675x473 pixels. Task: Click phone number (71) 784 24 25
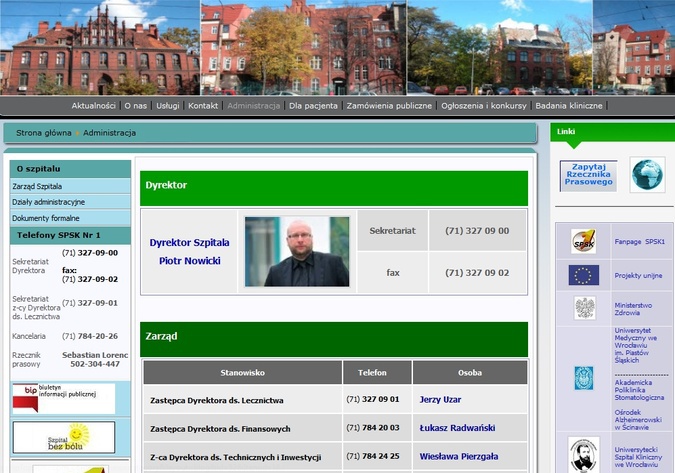pos(373,456)
